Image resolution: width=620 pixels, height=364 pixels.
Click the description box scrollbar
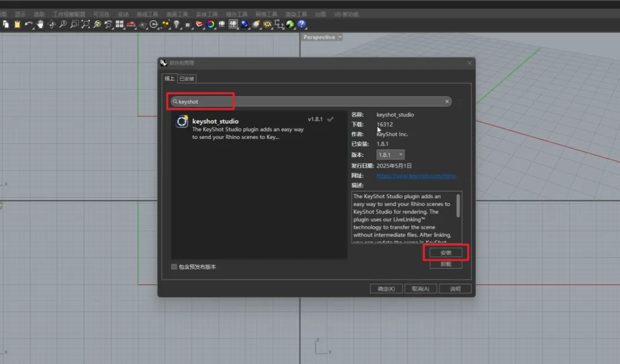tap(458, 205)
